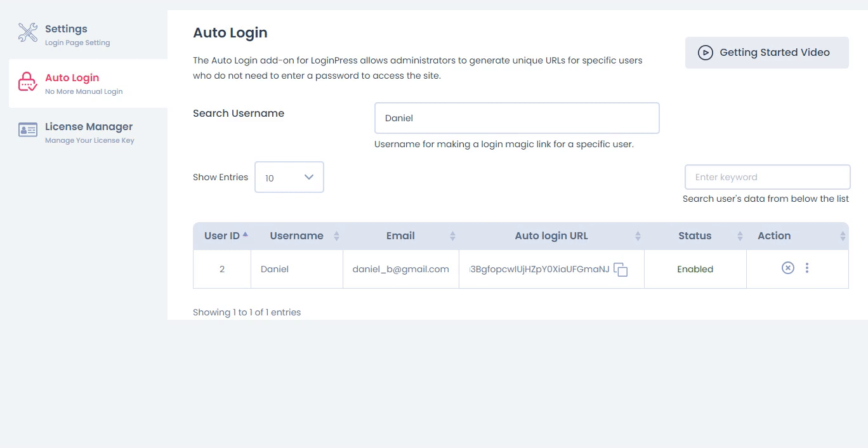Click the Action column header label
The height and width of the screenshot is (448, 868).
coord(774,236)
